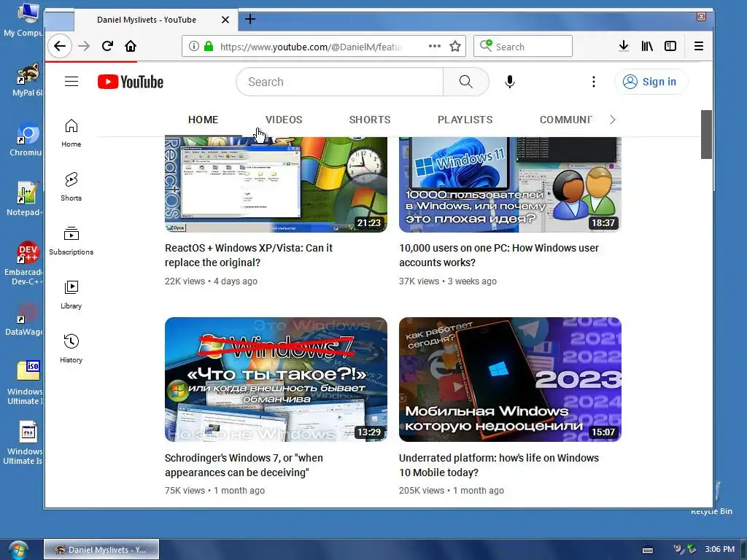Click the Sign in button
Image resolution: width=747 pixels, height=560 pixels.
click(651, 82)
